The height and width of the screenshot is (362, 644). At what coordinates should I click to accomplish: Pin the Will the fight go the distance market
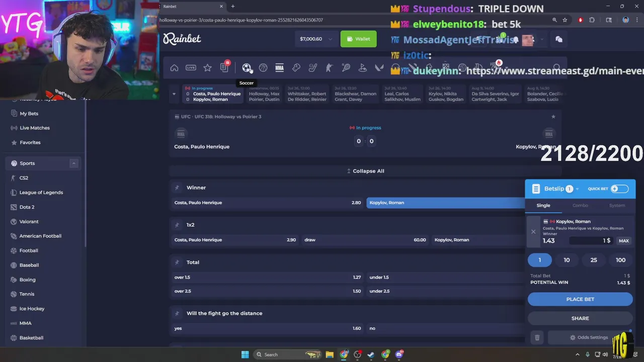(177, 313)
